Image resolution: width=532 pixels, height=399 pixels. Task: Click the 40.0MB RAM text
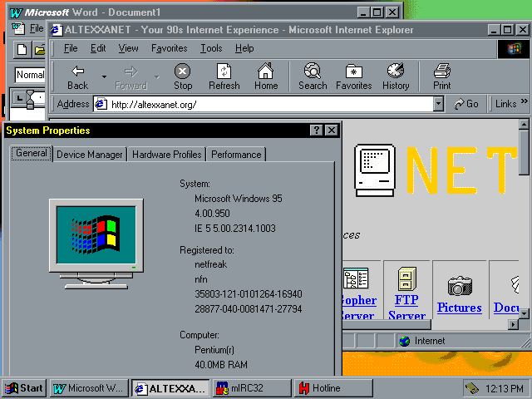pos(221,365)
